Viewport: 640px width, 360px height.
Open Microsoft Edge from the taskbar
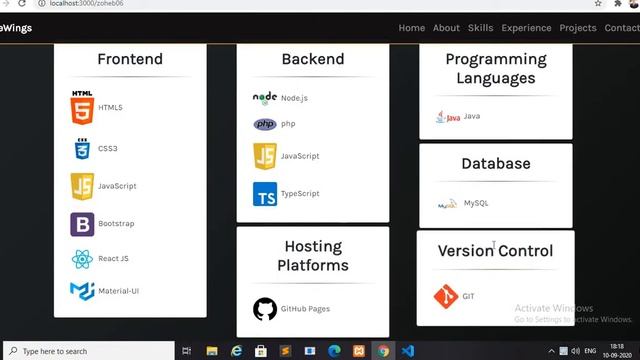(334, 351)
